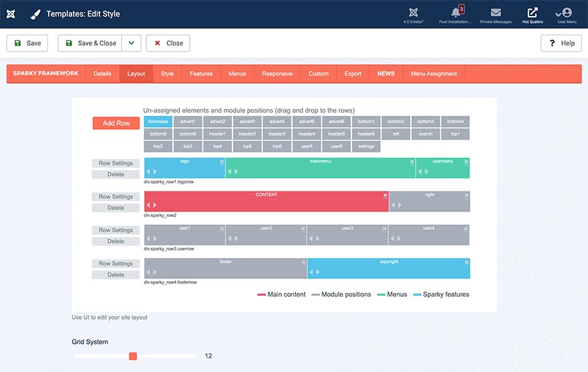Click the Sparky features legend entry
Screen dimensions: 588x372
coord(442,294)
